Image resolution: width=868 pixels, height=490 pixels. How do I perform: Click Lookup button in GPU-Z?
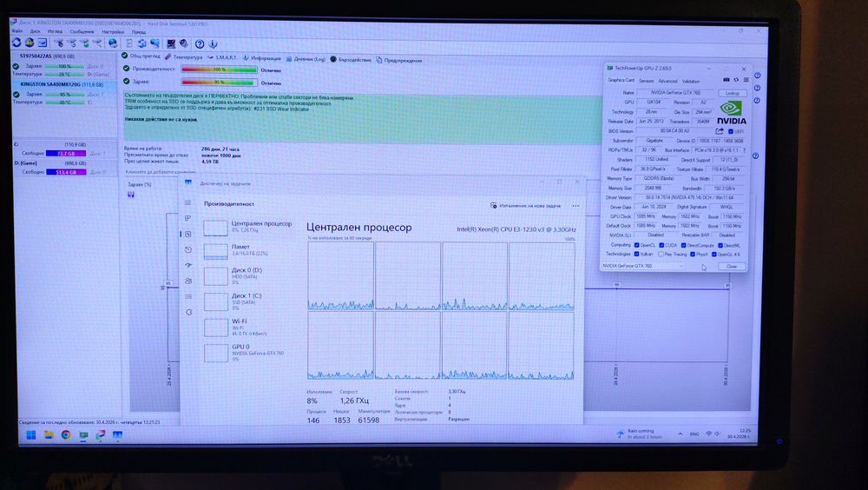click(732, 93)
